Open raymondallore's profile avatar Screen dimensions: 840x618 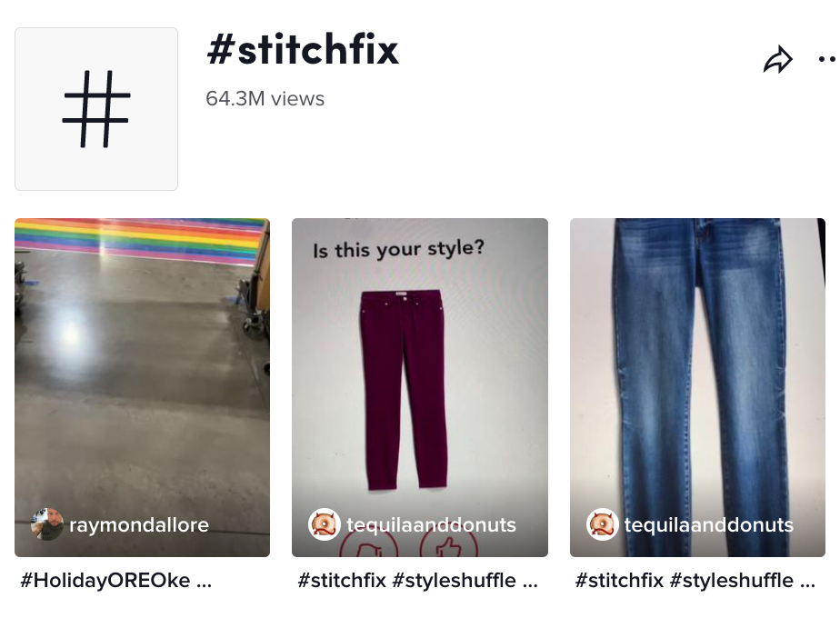tap(47, 524)
